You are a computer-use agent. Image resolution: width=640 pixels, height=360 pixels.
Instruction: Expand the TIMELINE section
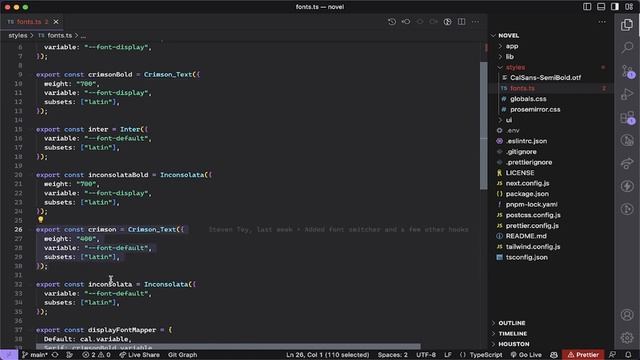513,333
